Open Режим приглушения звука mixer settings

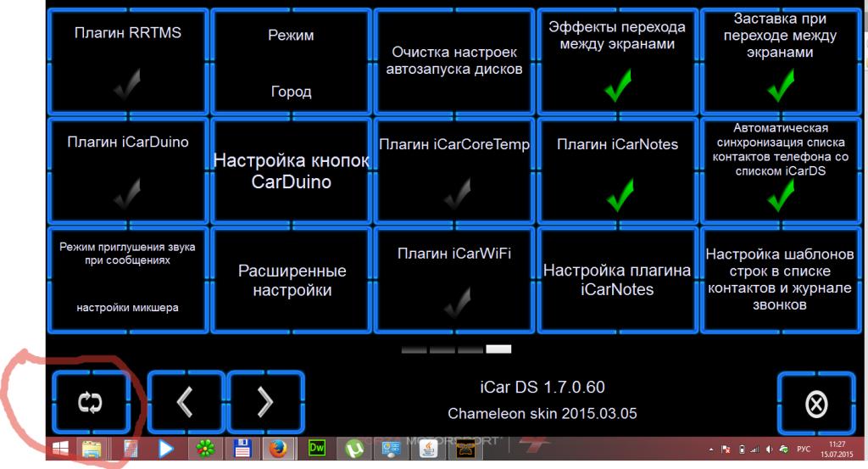[x=127, y=281]
